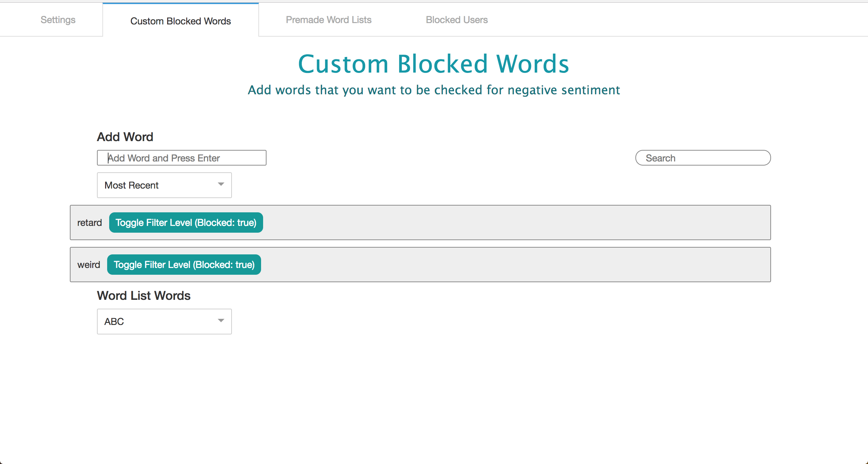Screen dimensions: 868x464
Task: Click the Add Word input field
Action: click(182, 158)
